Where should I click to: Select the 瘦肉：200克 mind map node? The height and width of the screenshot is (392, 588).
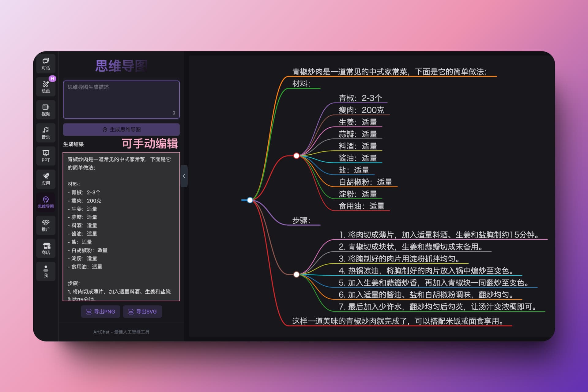pos(361,110)
